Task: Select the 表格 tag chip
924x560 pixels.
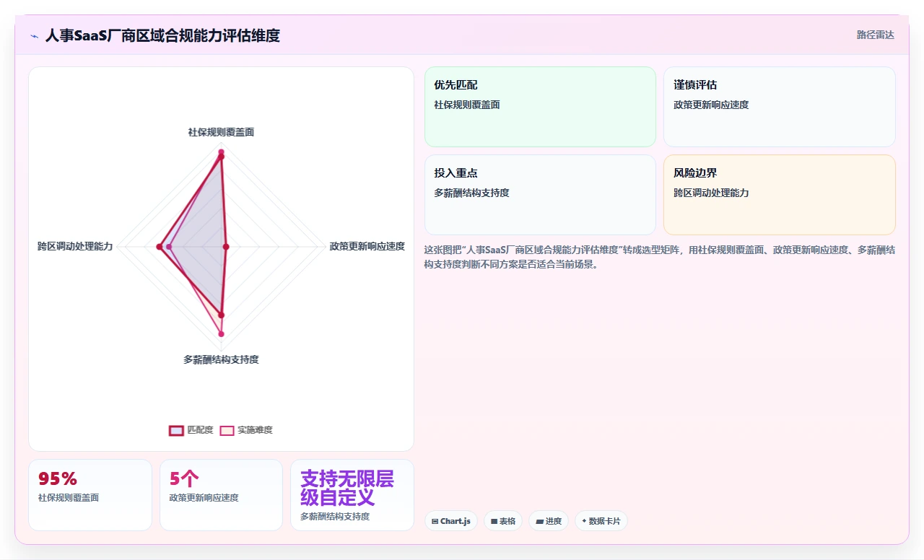Action: [x=503, y=521]
